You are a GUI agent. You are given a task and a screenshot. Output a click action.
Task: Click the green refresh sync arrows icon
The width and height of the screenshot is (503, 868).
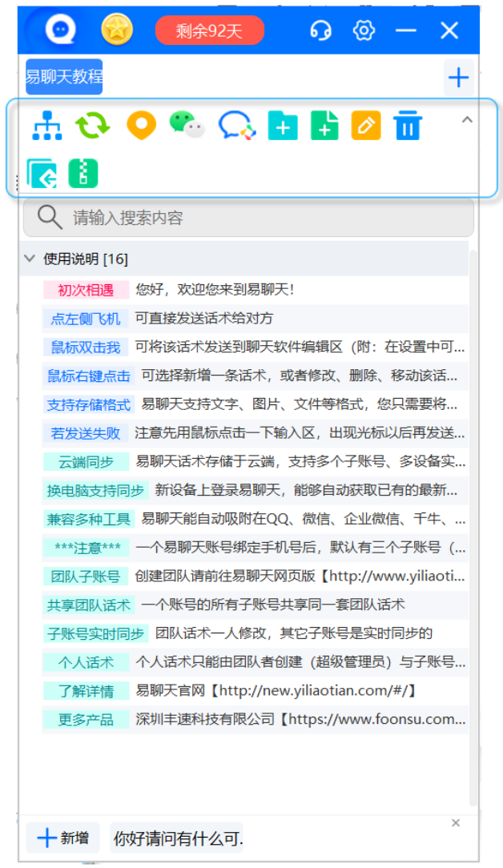[x=93, y=126]
